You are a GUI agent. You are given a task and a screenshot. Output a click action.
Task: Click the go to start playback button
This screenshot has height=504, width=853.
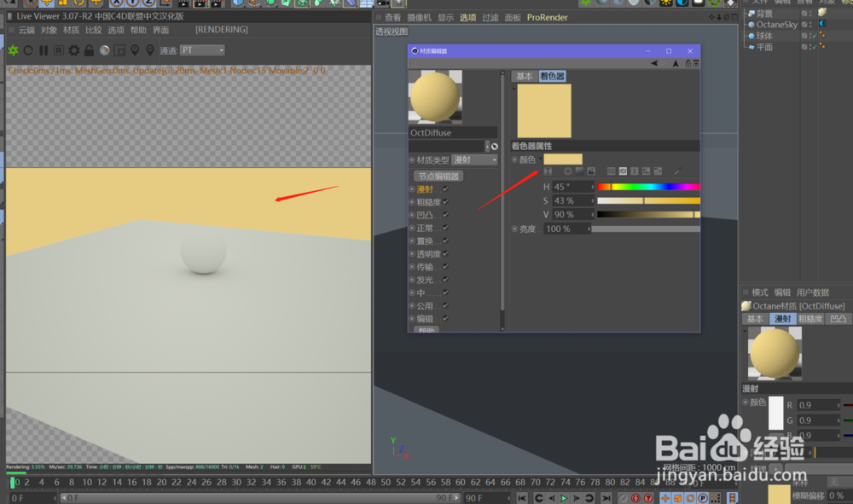point(522,498)
